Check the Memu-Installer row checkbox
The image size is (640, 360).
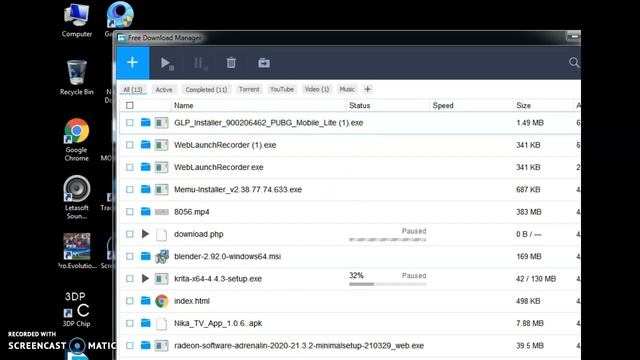tap(130, 189)
